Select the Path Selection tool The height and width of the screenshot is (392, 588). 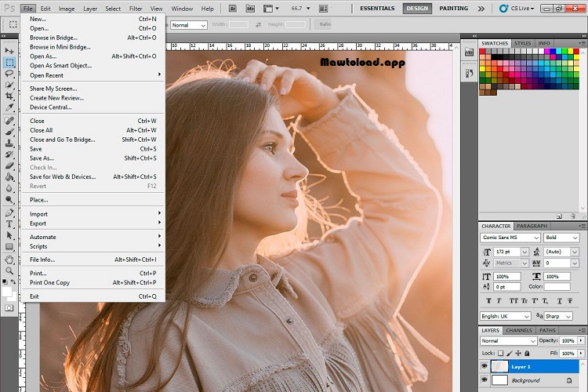coord(9,235)
